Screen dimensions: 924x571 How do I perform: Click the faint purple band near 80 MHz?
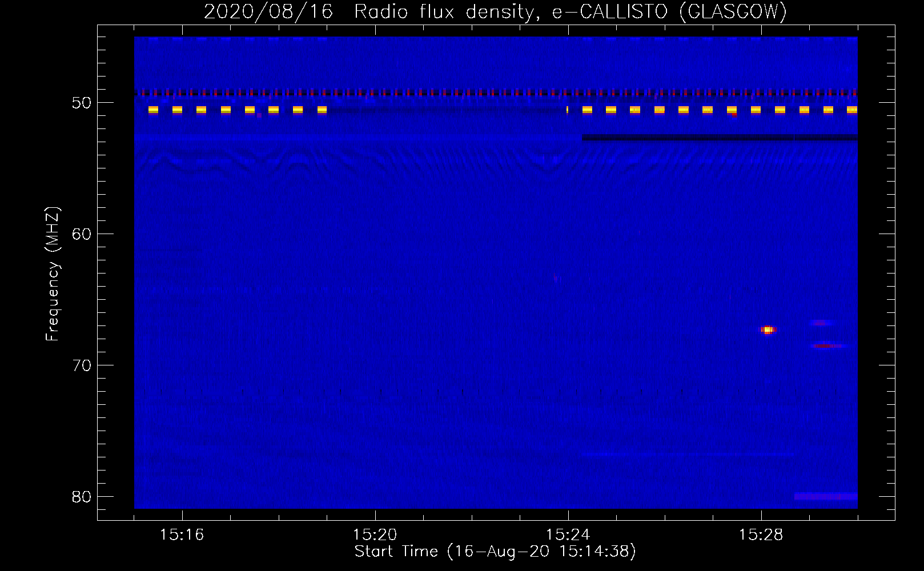[x=826, y=496]
